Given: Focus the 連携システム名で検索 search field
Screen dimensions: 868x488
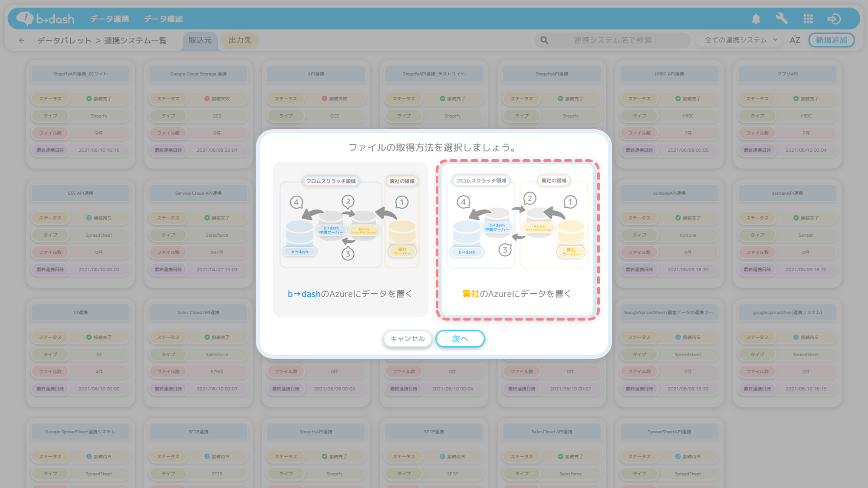Looking at the screenshot, I should point(612,40).
